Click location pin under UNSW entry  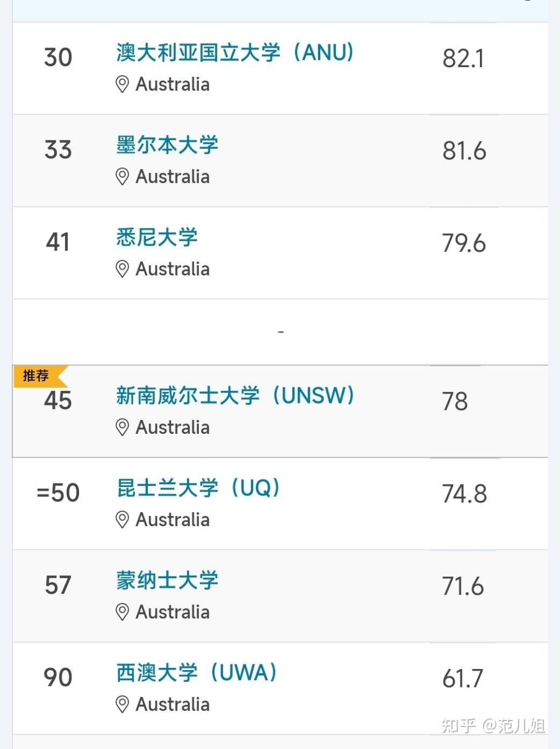tap(122, 428)
